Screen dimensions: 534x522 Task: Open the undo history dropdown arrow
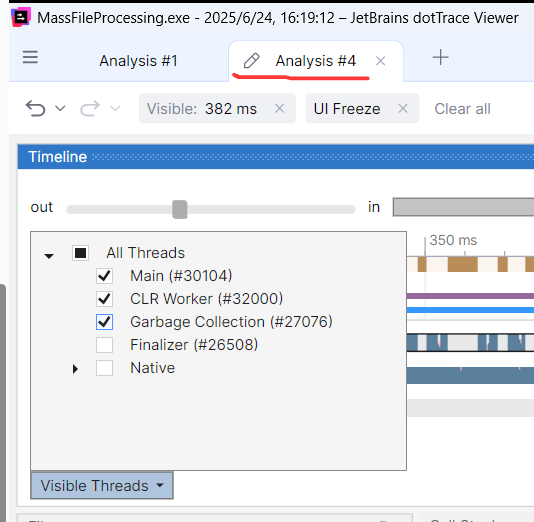(60, 109)
